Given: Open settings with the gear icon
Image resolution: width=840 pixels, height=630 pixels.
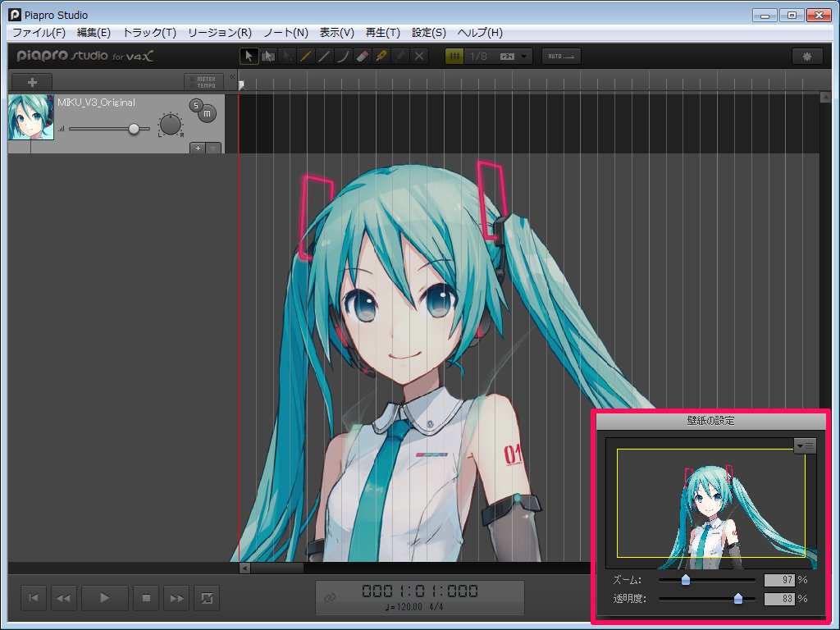Looking at the screenshot, I should 807,57.
